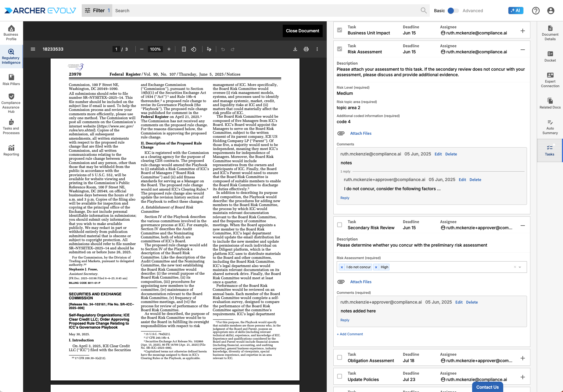Delete the 'notes' comment

451,154
